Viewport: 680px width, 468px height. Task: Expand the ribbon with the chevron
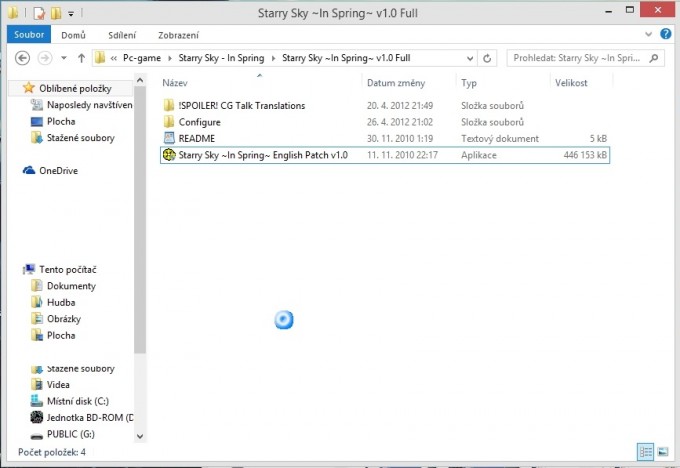(648, 34)
